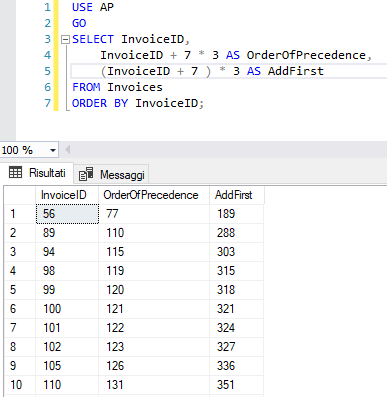Select cell with OrderOfPrecedence 119
This screenshot has width=387, height=397.
[154, 271]
